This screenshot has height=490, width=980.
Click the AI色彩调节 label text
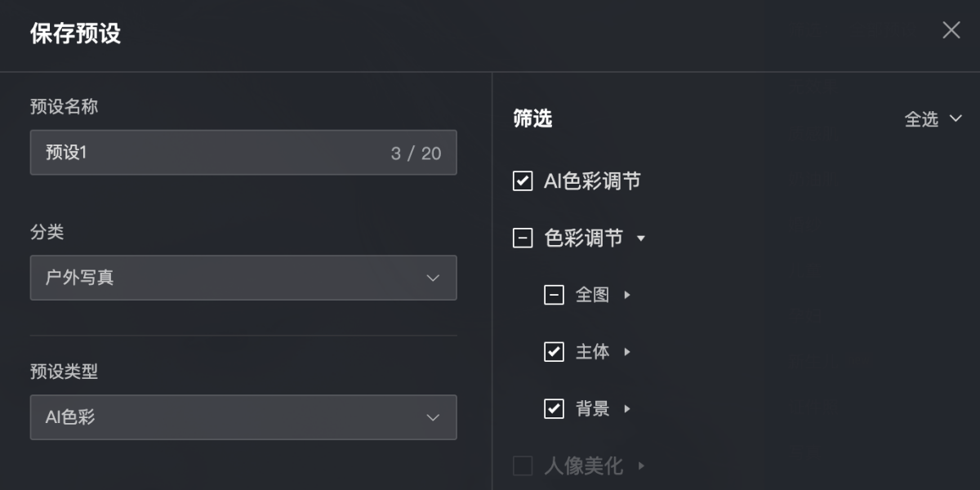pos(592,181)
